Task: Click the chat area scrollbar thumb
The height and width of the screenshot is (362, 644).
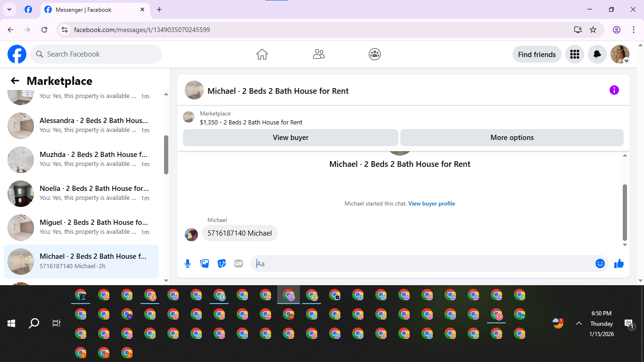Action: tap(625, 212)
